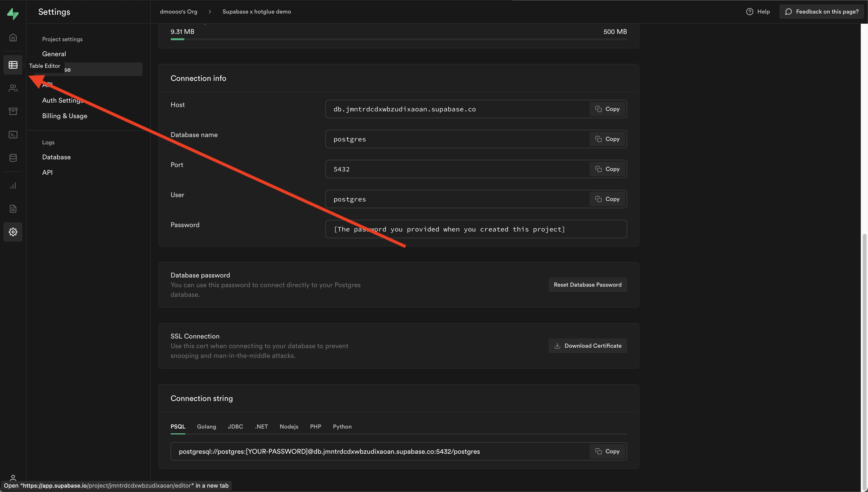868x492 pixels.
Task: Click Supabase x hotglue demo breadcrumb
Action: click(257, 11)
